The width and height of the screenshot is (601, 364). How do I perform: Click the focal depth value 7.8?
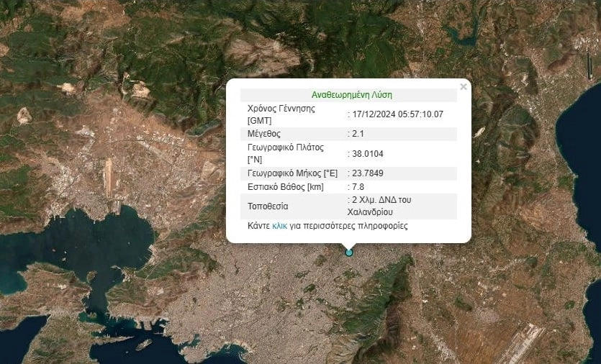[359, 187]
